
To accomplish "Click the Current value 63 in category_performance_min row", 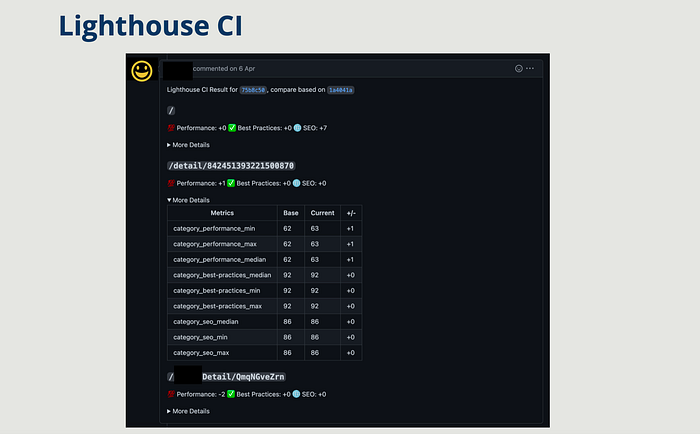I will [x=315, y=228].
